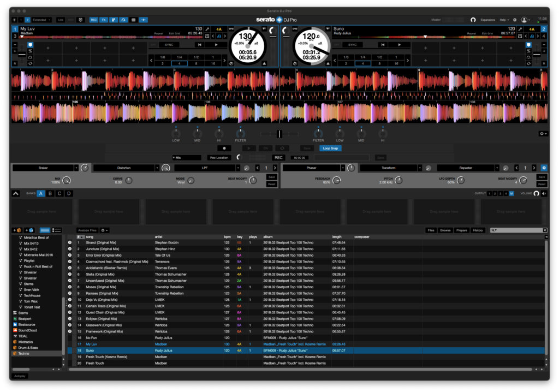Mute the sampler volume speaker icon
This screenshot has width=559, height=392.
pos(544,193)
